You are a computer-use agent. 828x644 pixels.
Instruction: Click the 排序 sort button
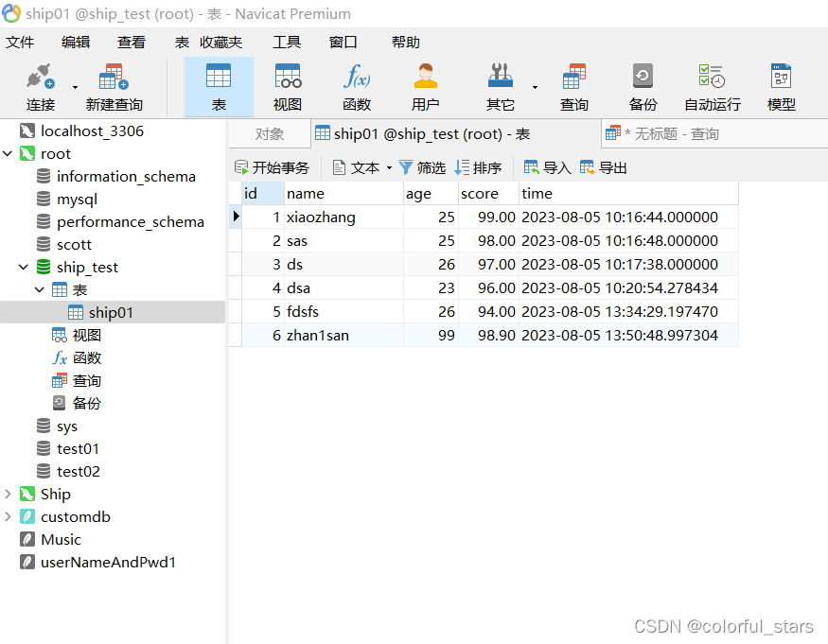click(478, 168)
